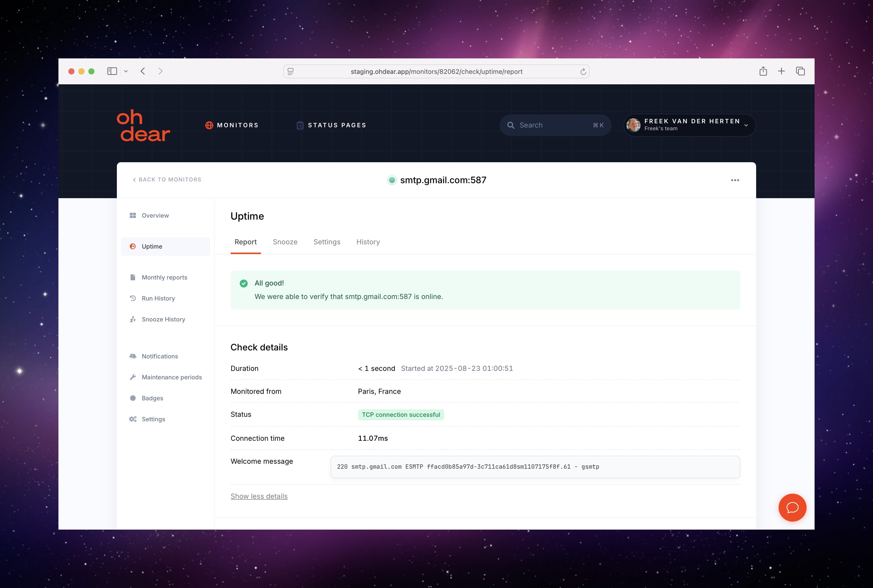Open Monthly reports page
The width and height of the screenshot is (873, 588).
[166, 277]
